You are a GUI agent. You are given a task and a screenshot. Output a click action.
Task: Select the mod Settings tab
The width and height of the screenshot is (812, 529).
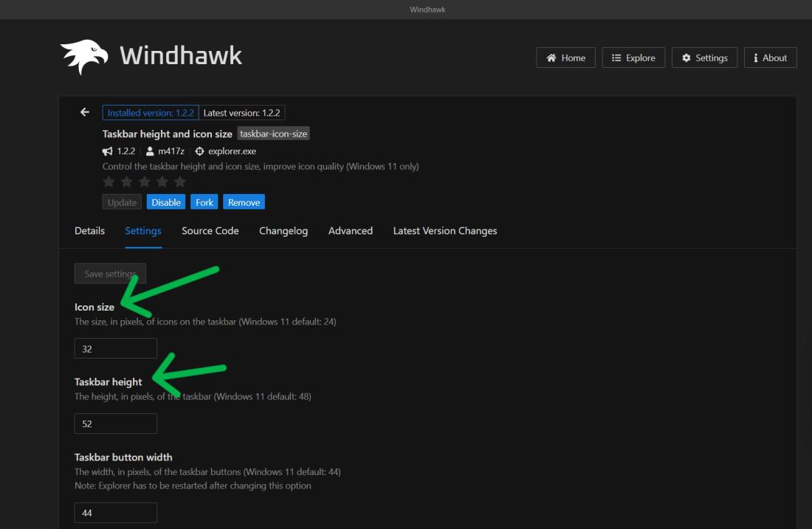(143, 231)
